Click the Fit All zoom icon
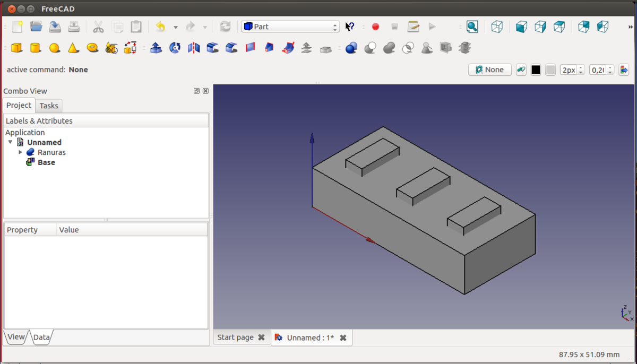Screen dimensions: 637x364 [x=472, y=27]
